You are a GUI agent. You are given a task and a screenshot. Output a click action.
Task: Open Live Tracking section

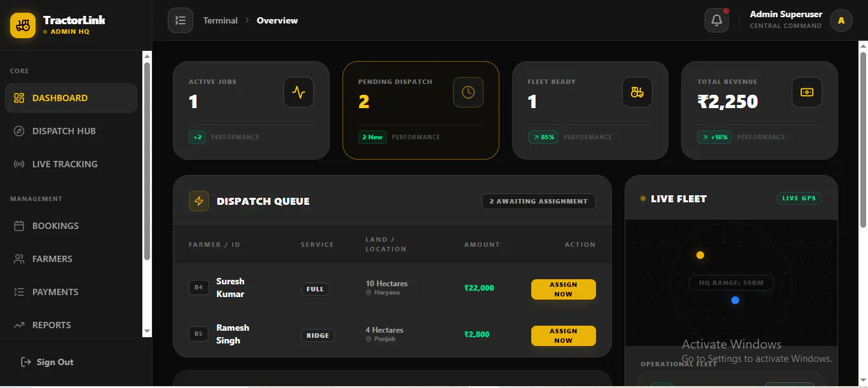pos(71,164)
